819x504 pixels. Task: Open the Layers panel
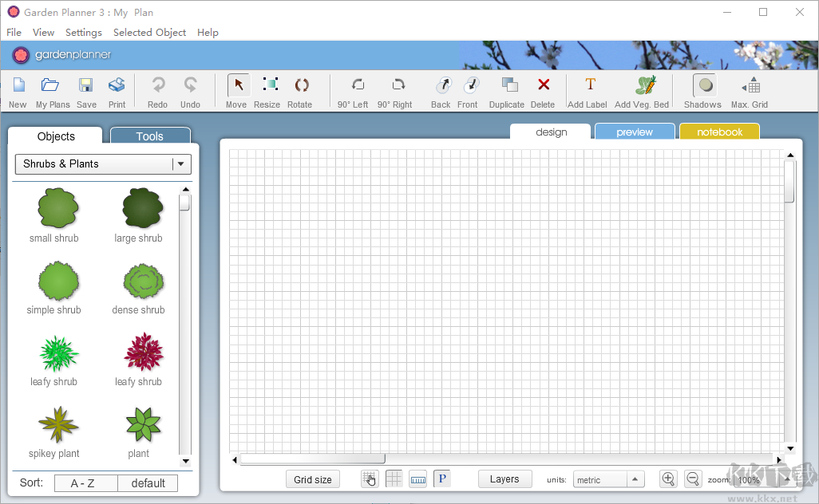pyautogui.click(x=504, y=478)
